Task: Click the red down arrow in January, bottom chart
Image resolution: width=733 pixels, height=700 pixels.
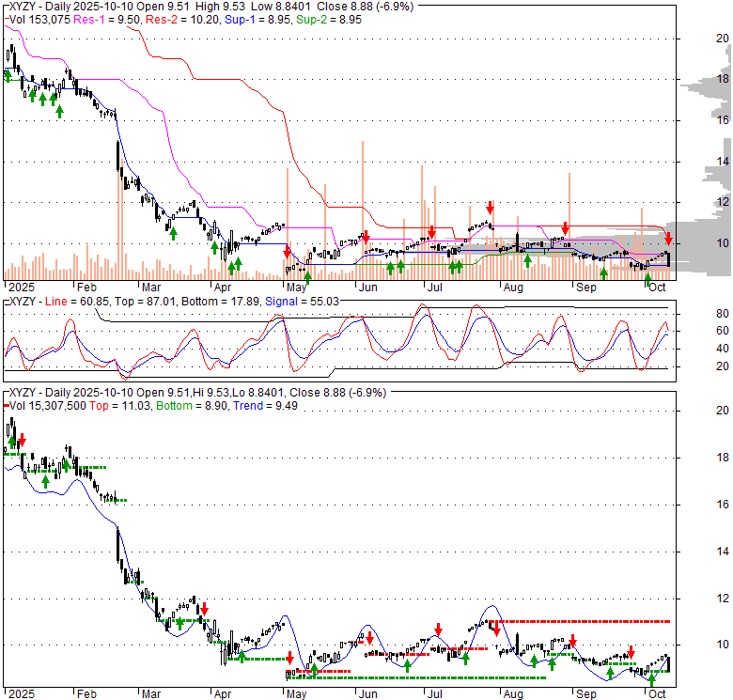Action: [21, 440]
